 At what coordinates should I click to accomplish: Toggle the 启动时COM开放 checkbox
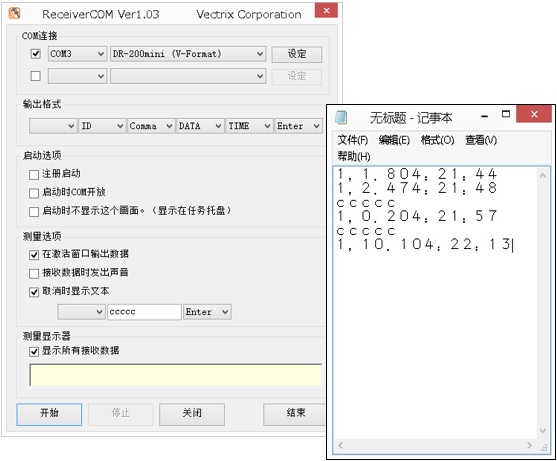pyautogui.click(x=34, y=193)
